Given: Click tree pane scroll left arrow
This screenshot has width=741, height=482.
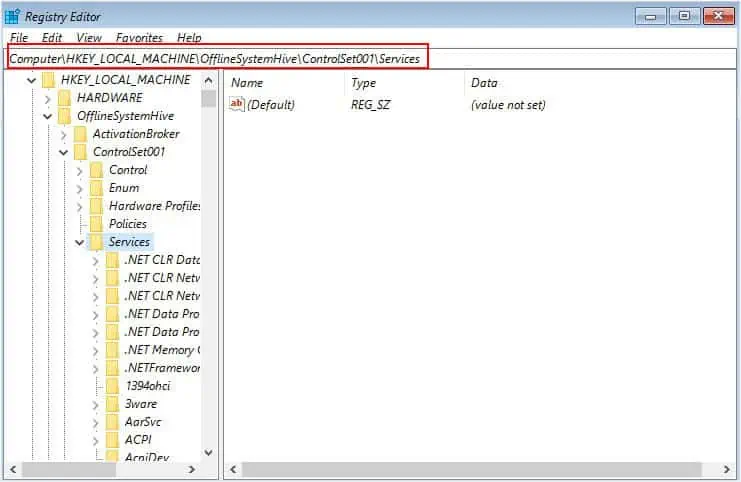Looking at the screenshot, I should (13, 469).
